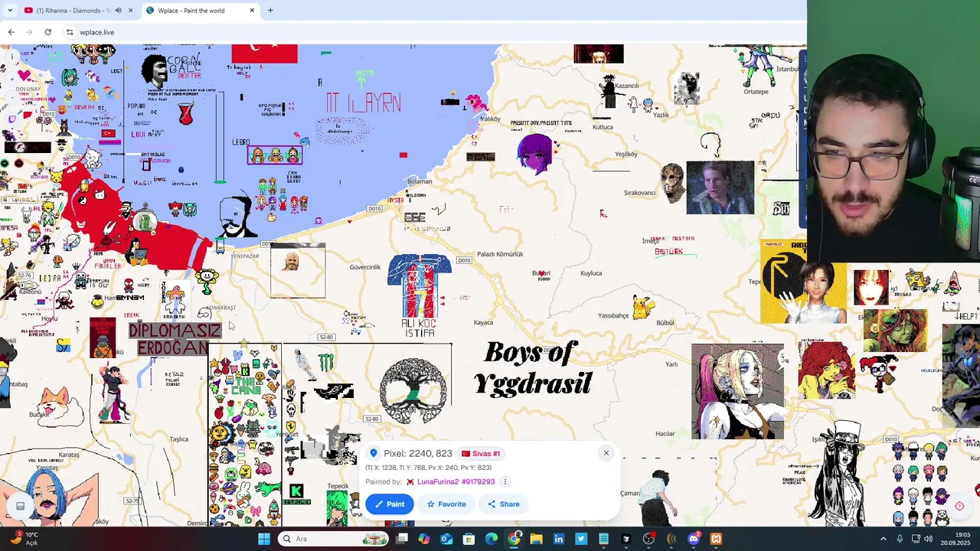Image resolution: width=980 pixels, height=551 pixels.
Task: Click the yellow Pikachu near Yassıbahçe
Action: point(643,308)
